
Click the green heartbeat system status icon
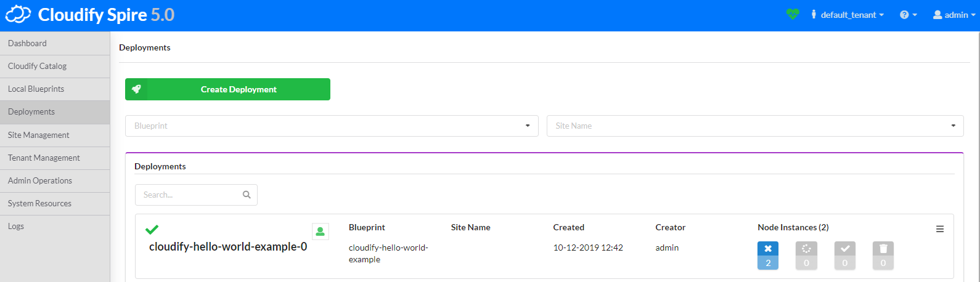pyautogui.click(x=793, y=14)
